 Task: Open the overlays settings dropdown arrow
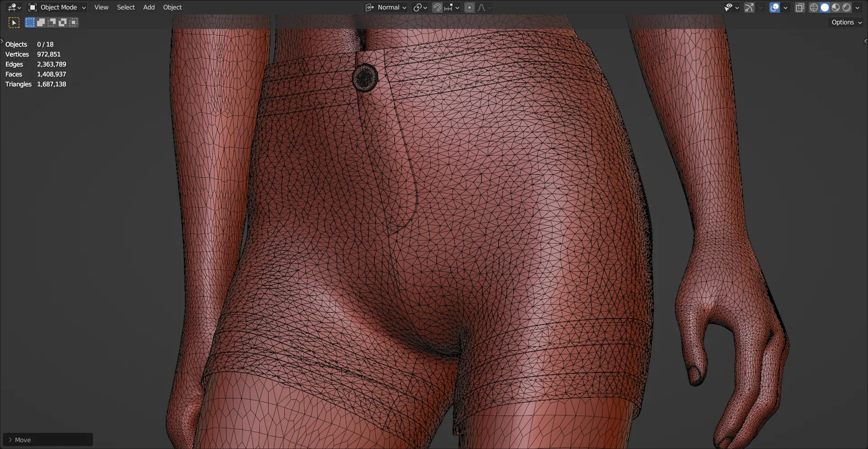pos(785,7)
